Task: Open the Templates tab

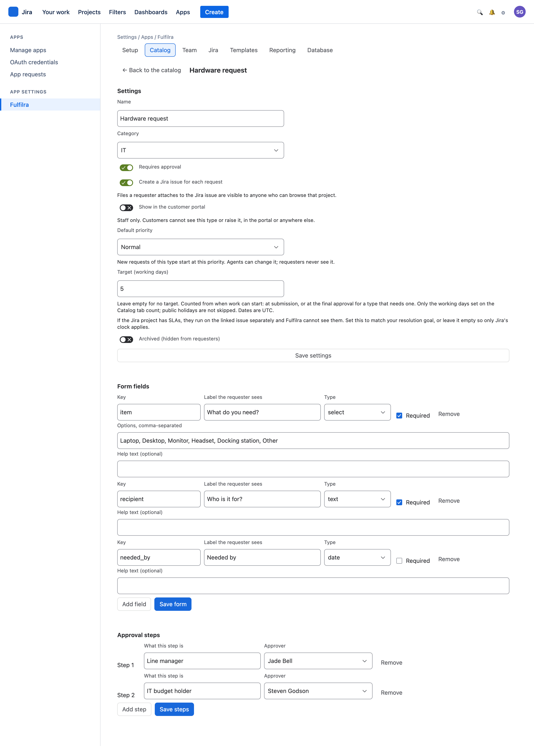Action: pos(244,50)
